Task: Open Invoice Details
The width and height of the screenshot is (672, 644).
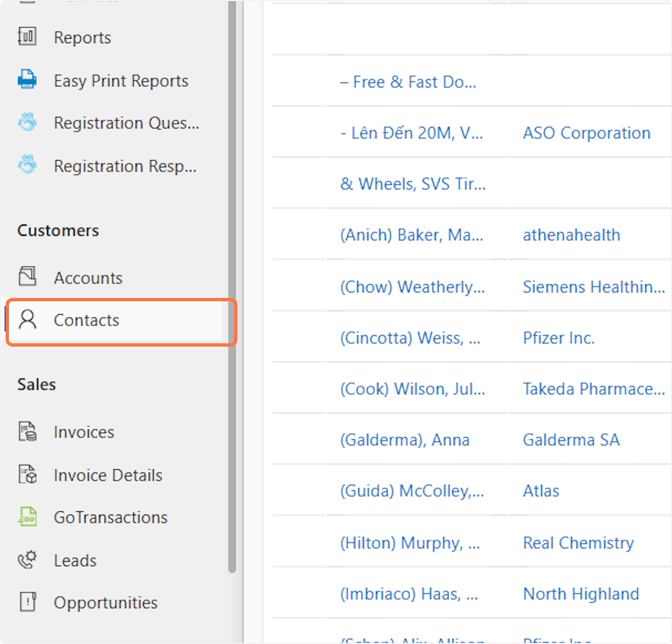Action: pos(108,475)
